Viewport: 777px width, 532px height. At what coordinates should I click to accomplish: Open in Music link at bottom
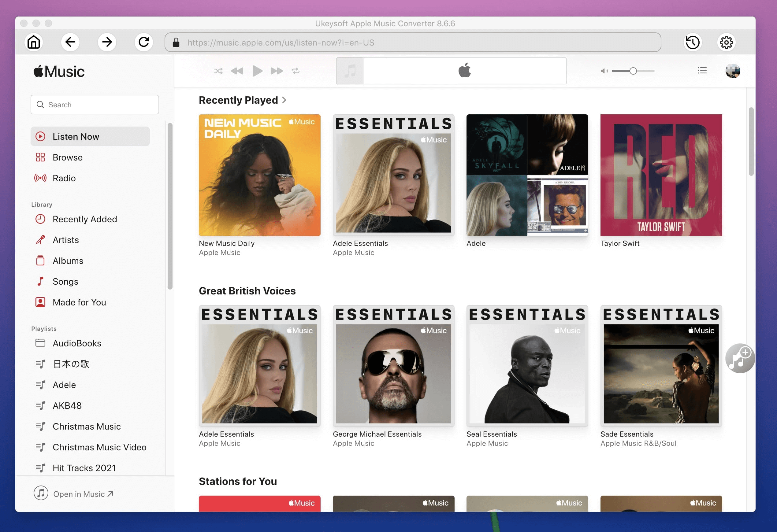pyautogui.click(x=82, y=493)
